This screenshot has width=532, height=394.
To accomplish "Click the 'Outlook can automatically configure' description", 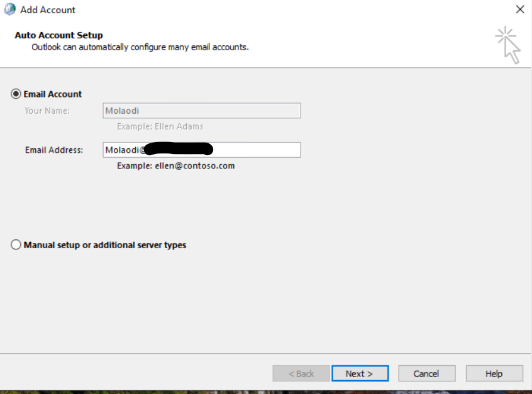I will coord(140,47).
